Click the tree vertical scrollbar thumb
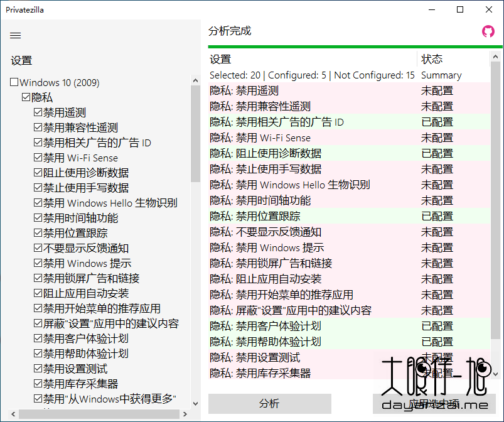504x422 pixels. tap(195, 134)
